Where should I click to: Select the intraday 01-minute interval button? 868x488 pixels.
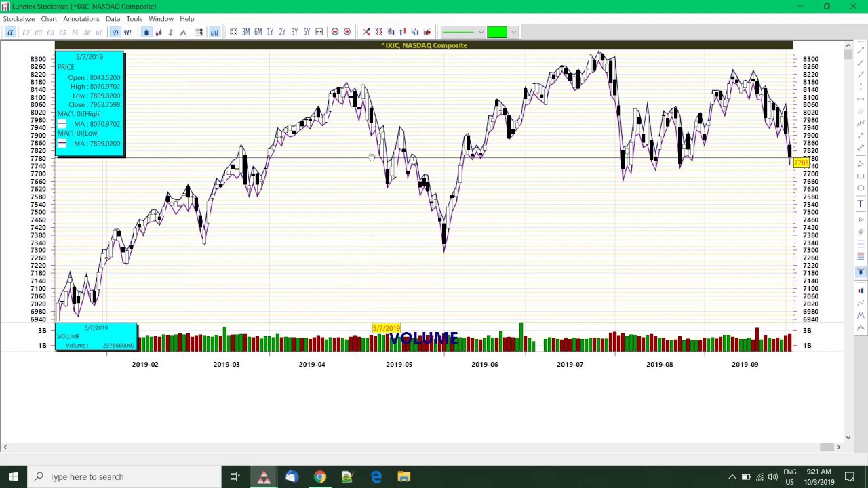(26, 32)
